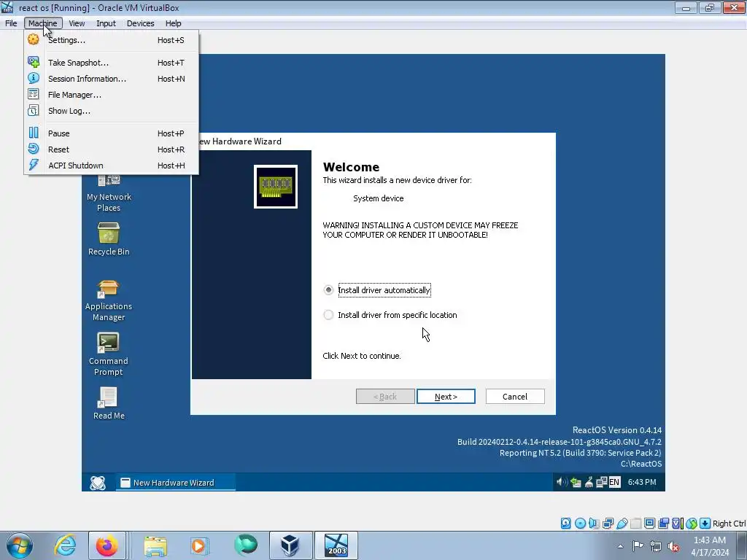Click VirtualBox optical disk indicator
Screen dimensions: 747x560
(x=580, y=524)
